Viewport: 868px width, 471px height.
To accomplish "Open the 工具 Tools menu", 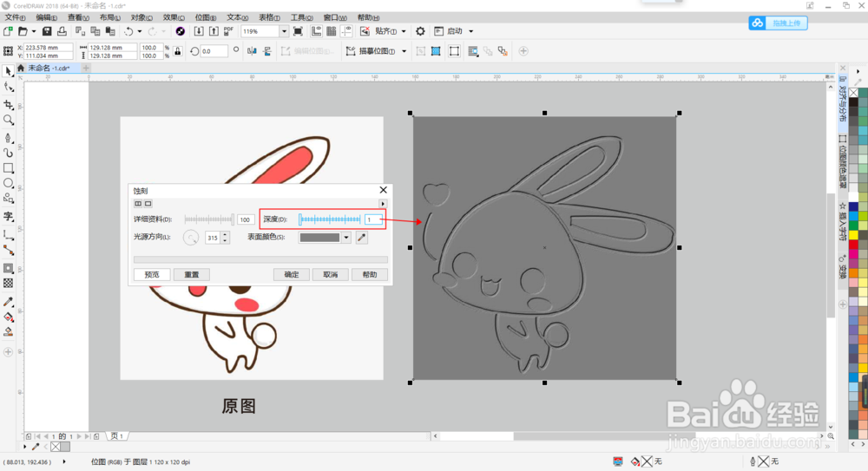I will [x=302, y=17].
